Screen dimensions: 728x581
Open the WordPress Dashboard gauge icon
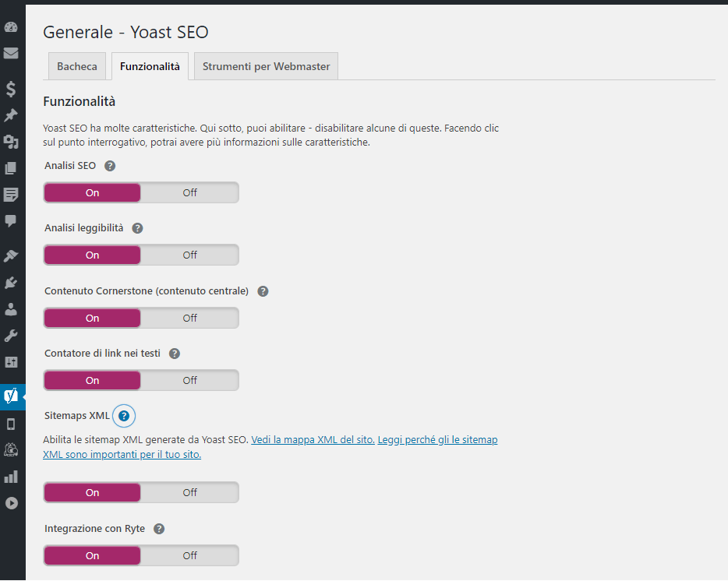pos(11,27)
